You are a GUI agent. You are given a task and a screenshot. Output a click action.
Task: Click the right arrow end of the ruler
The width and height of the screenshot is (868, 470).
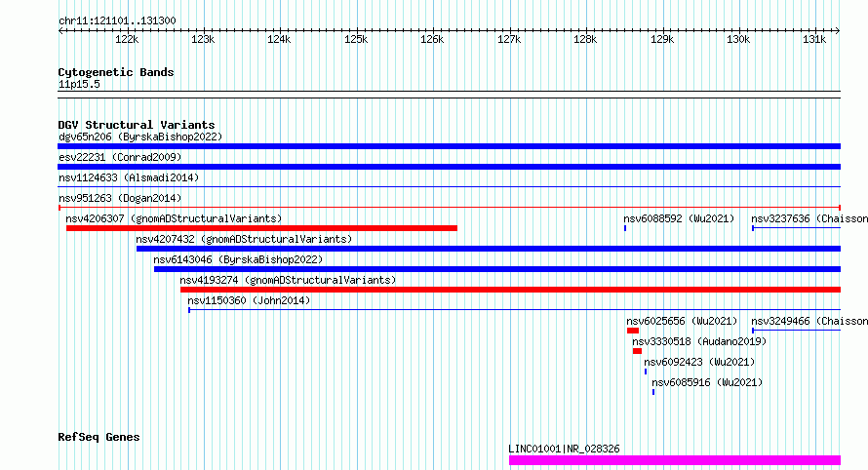point(838,30)
